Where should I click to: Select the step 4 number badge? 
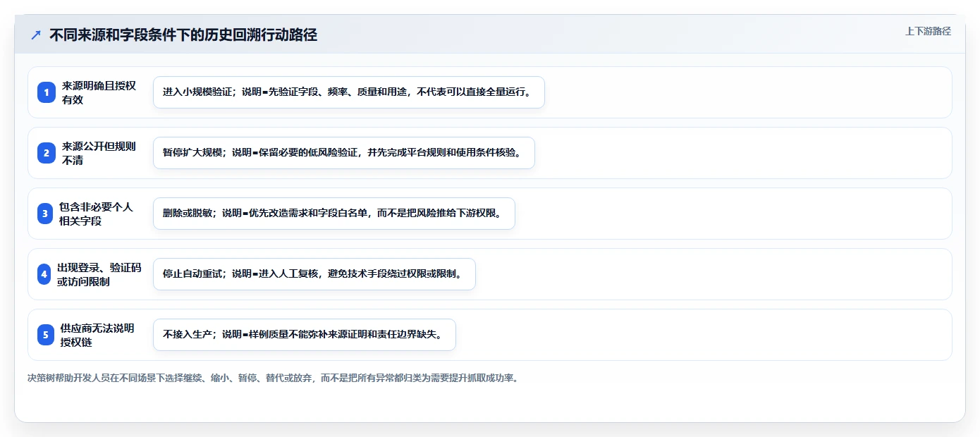click(44, 274)
